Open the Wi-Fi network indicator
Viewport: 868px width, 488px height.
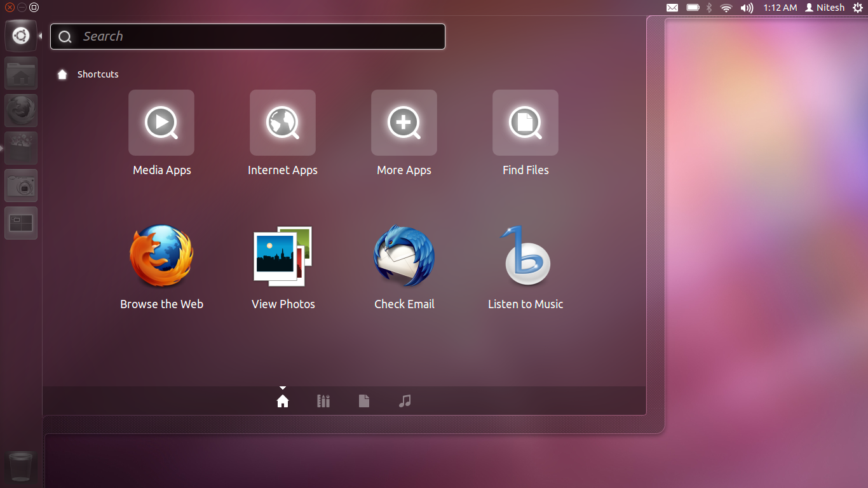pos(726,8)
